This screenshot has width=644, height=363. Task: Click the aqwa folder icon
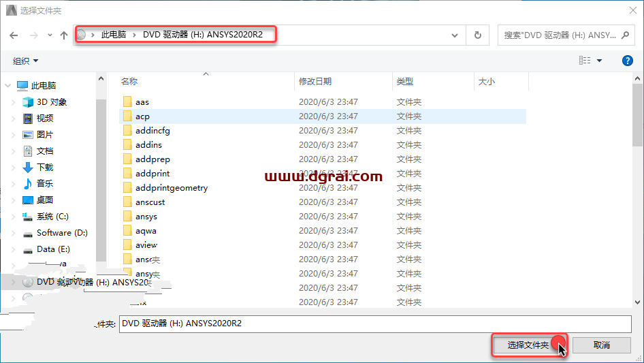click(127, 231)
